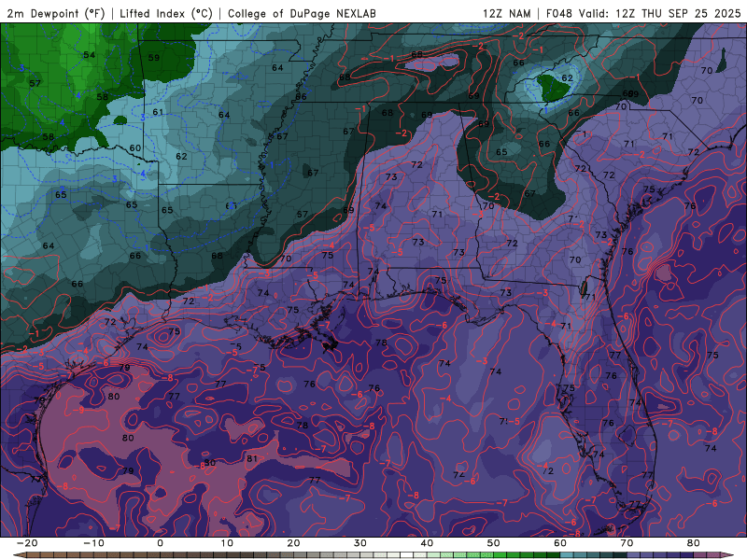Click the "-10" label on the color scale

tap(93, 543)
